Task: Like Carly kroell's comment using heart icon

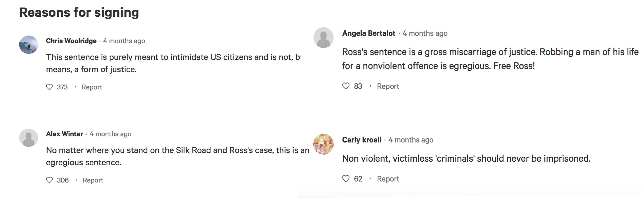Action: tap(346, 179)
